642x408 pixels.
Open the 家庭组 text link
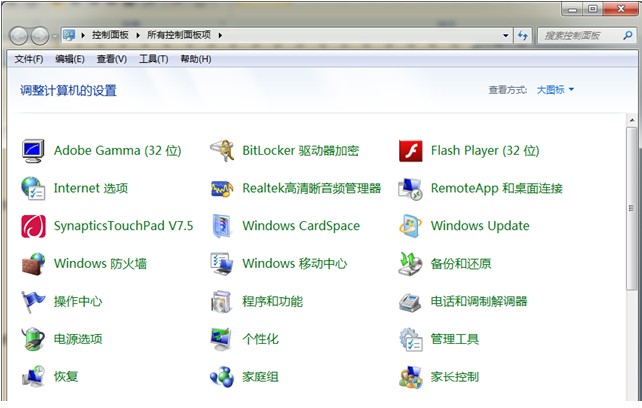[x=260, y=377]
